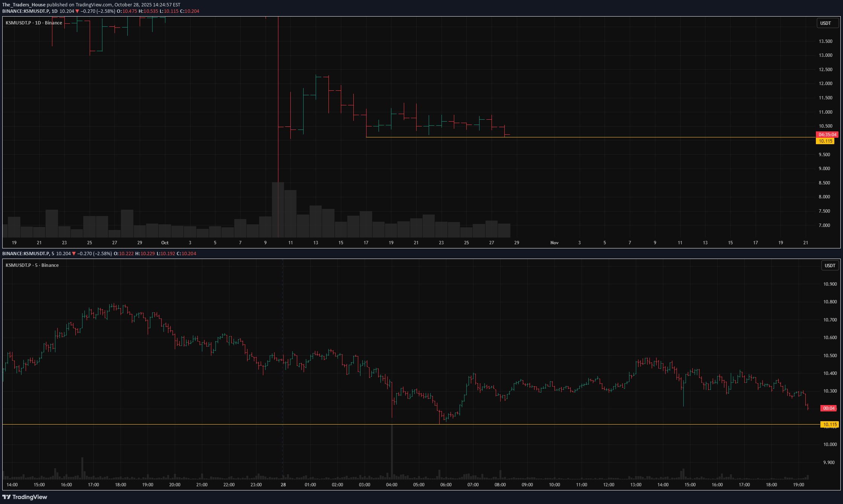Screen dimensions: 843x504
Task: Click the BINANCE:KSMUSDT.P, 5 header text
Action: point(28,254)
